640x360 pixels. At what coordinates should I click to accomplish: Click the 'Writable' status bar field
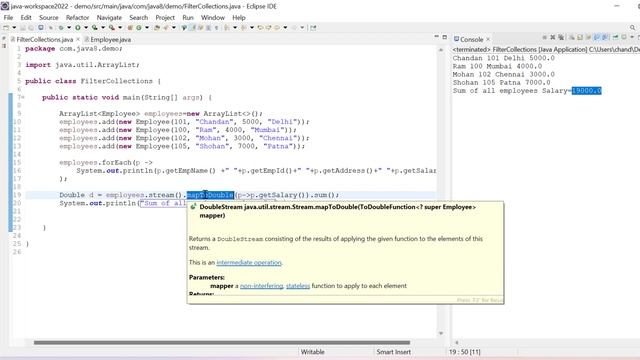pos(313,351)
